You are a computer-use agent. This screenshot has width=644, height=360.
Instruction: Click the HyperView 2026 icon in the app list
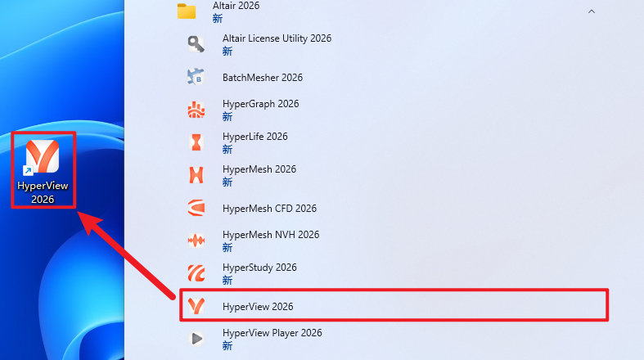196,306
